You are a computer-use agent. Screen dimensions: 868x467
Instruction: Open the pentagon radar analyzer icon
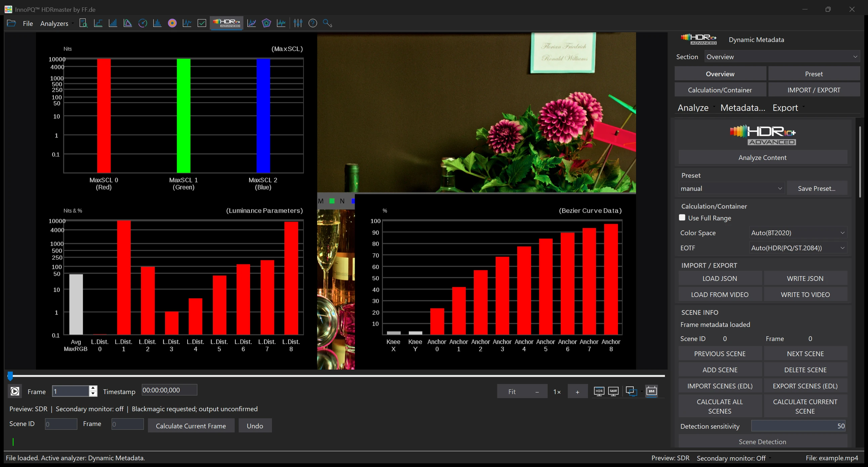click(x=266, y=23)
